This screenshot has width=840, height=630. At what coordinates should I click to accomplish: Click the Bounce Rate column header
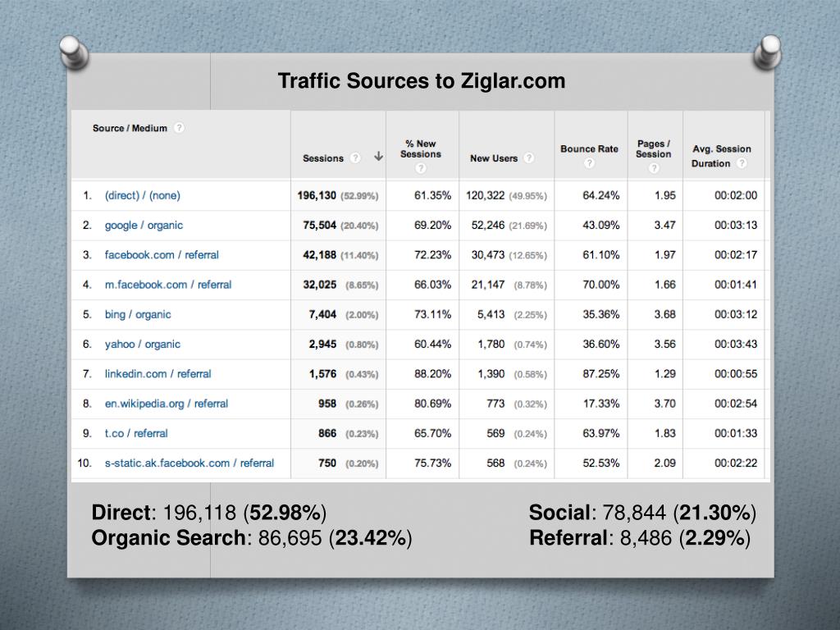click(589, 149)
